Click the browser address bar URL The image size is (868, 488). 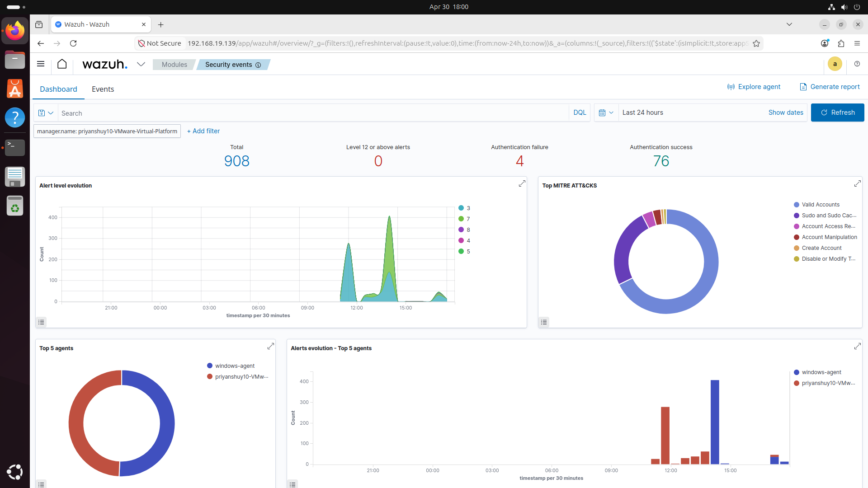pos(467,43)
